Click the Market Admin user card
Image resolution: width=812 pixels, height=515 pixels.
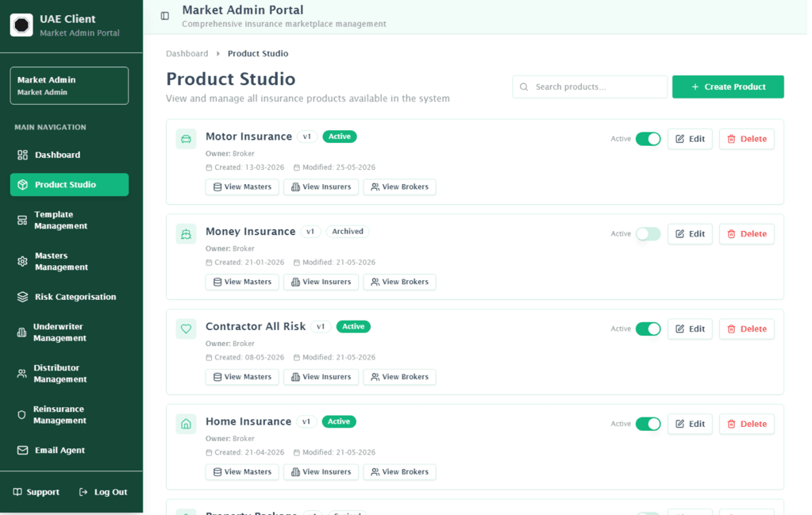point(69,86)
